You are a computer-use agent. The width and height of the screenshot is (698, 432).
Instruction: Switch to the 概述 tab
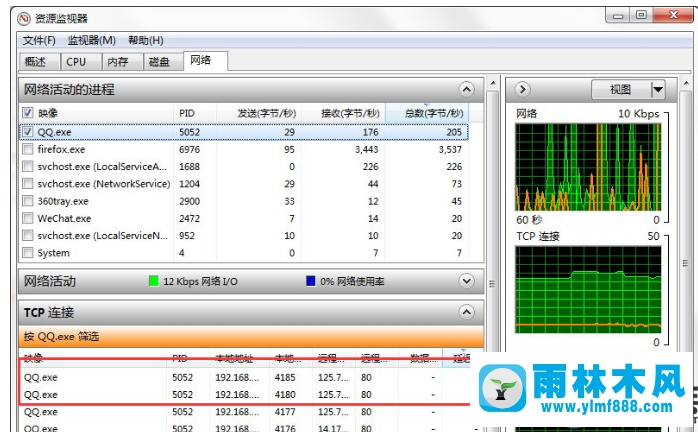39,62
